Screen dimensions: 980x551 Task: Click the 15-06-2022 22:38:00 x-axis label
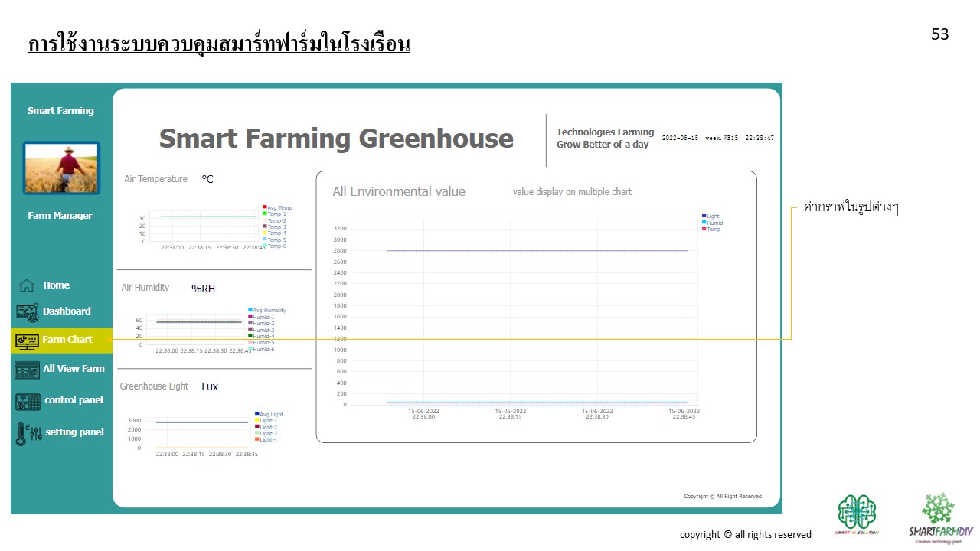click(423, 413)
